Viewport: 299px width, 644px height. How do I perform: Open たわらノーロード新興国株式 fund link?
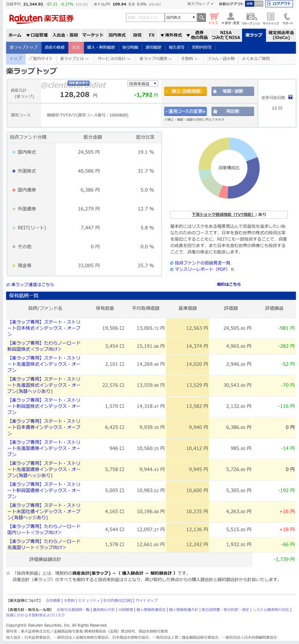click(x=45, y=346)
